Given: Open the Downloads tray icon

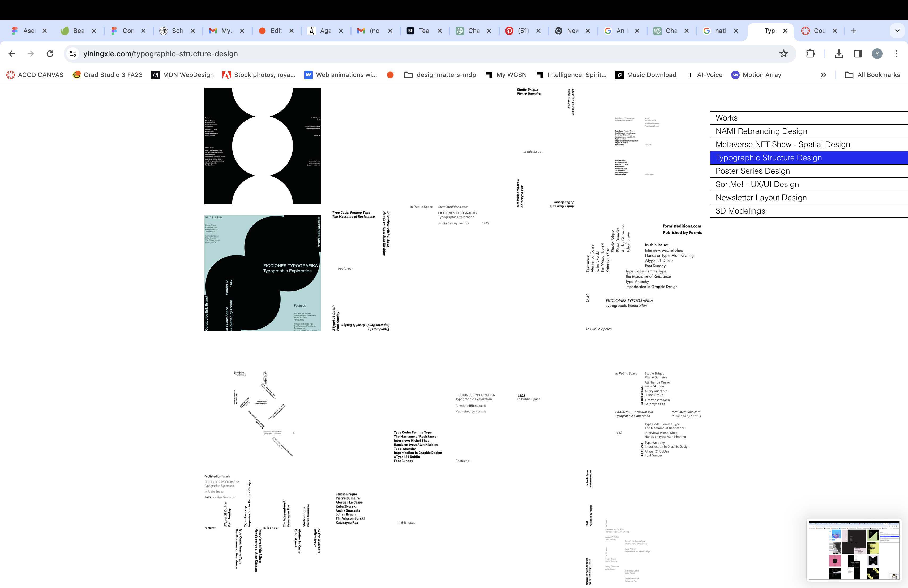Looking at the screenshot, I should [x=838, y=54].
